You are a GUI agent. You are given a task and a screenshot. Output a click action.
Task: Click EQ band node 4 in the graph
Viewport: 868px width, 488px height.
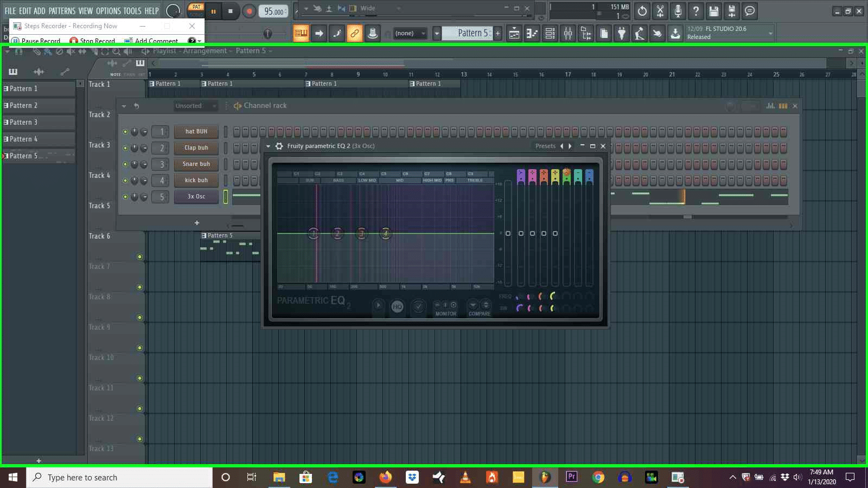click(386, 234)
